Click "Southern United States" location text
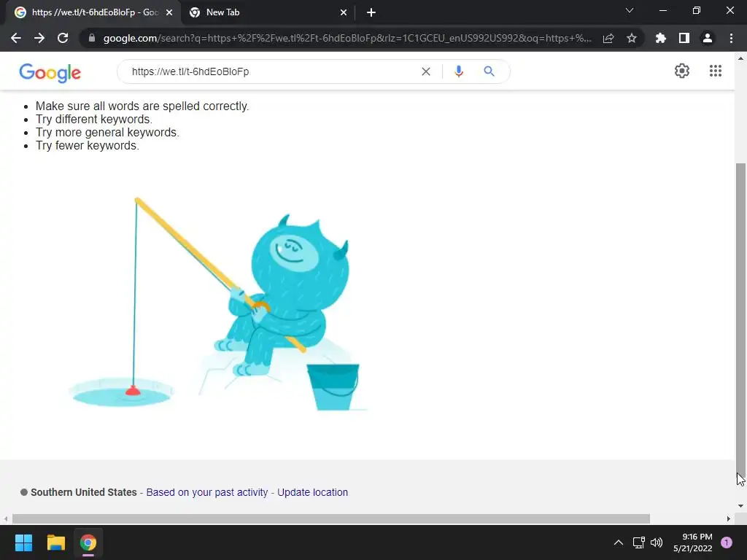 [x=84, y=492]
